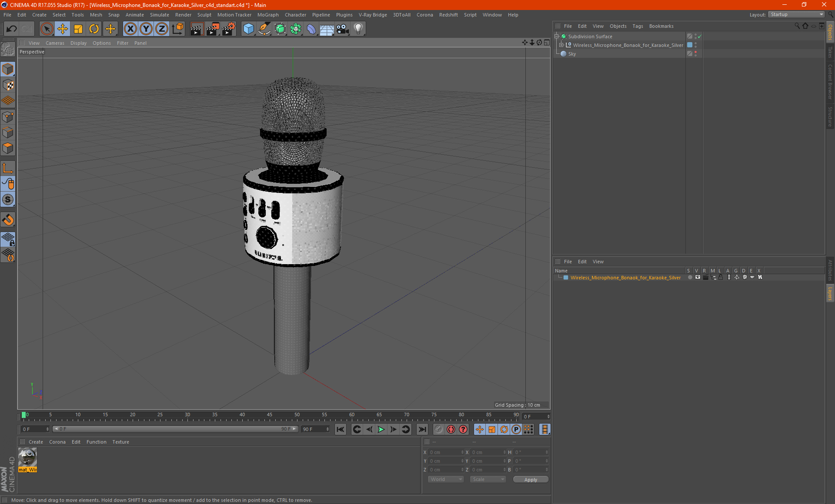Click the Apply button
The height and width of the screenshot is (504, 835).
point(531,480)
